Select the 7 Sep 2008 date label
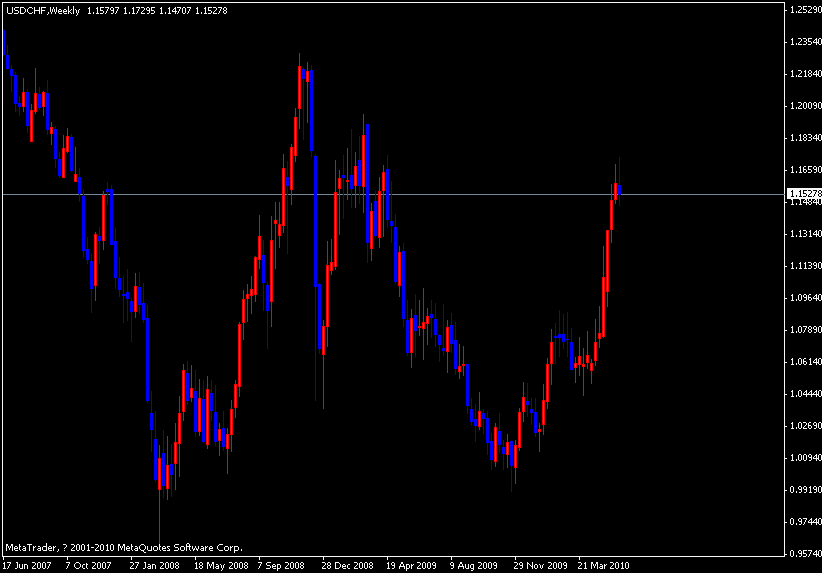The height and width of the screenshot is (573, 822). pos(282,564)
